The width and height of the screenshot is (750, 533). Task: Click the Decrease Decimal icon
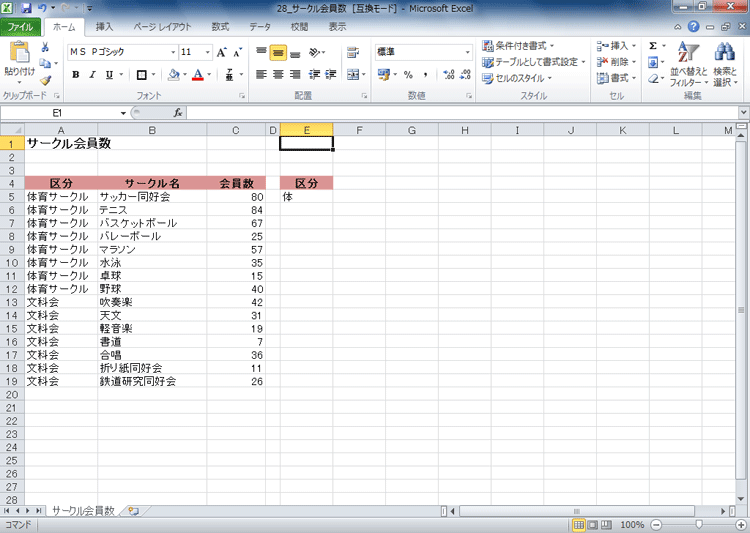(x=465, y=74)
